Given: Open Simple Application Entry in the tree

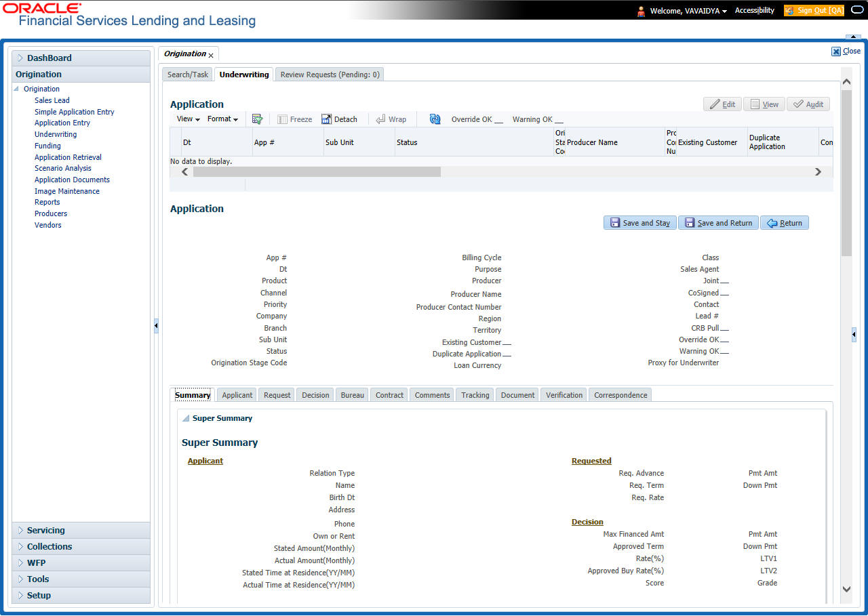Looking at the screenshot, I should tap(75, 112).
